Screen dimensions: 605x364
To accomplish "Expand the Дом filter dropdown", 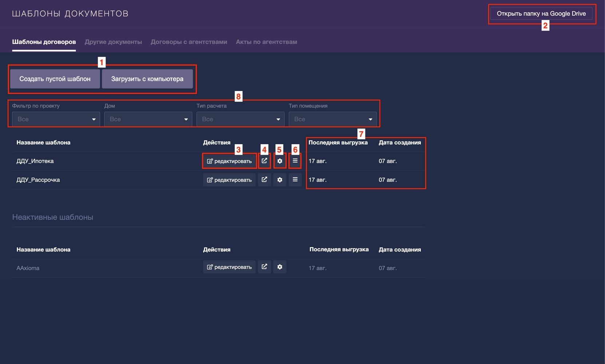I will pyautogui.click(x=148, y=119).
